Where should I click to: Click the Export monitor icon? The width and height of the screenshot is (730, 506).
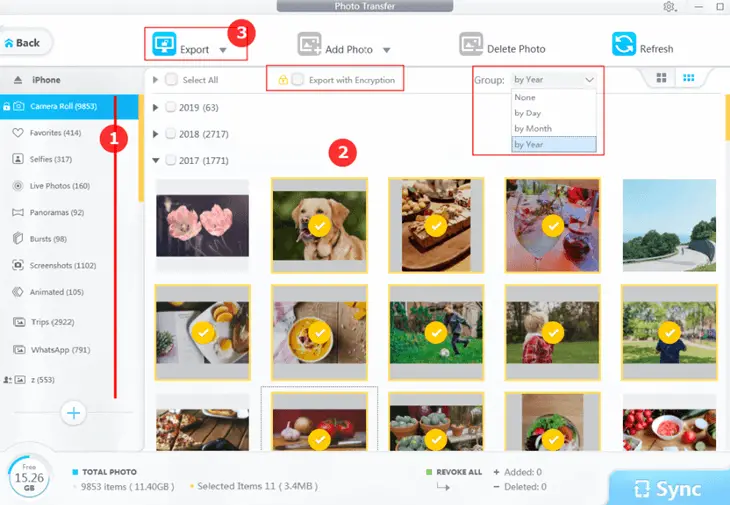[164, 44]
